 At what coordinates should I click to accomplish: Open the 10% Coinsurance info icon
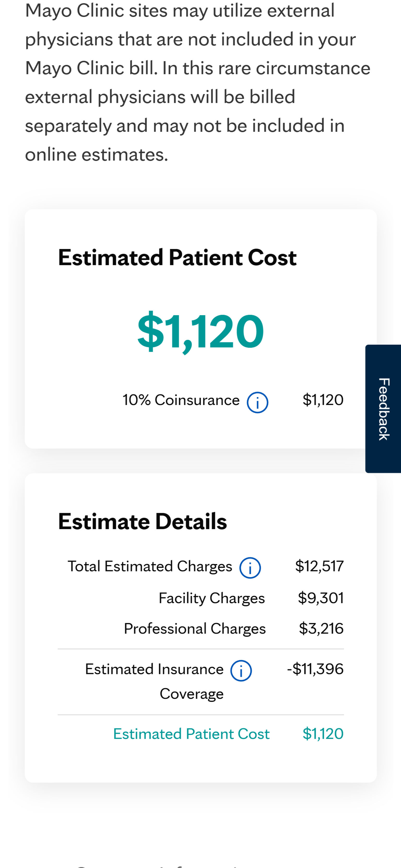click(257, 402)
